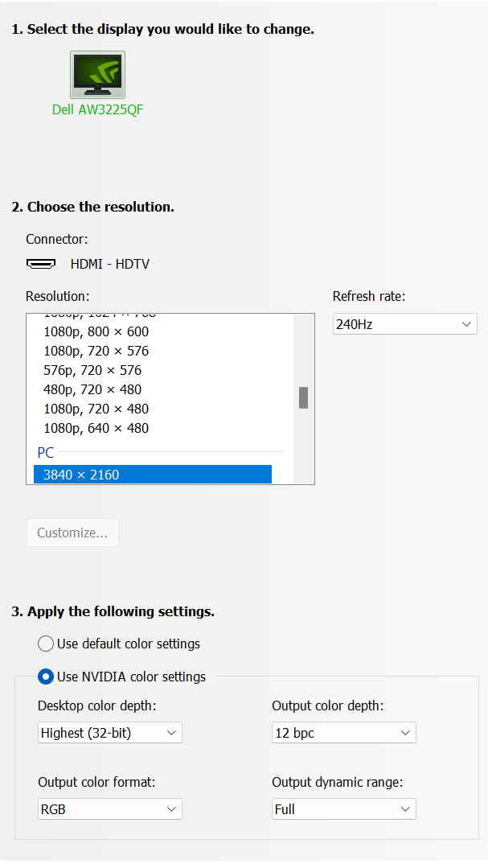The image size is (488, 868).
Task: Click the PC group header in list
Action: tap(46, 453)
